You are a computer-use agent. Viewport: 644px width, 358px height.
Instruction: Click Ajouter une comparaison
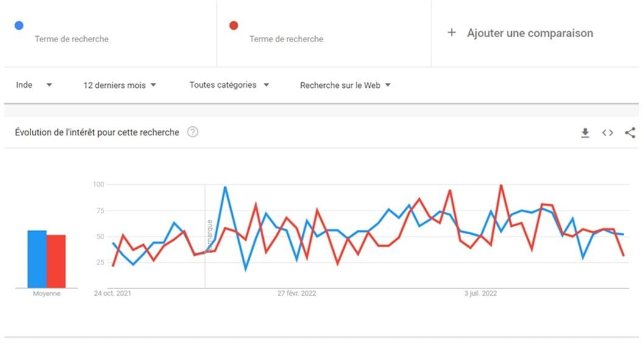[529, 33]
